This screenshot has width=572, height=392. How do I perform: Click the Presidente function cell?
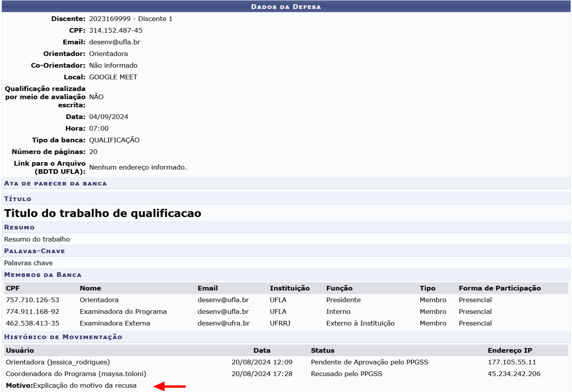344,300
